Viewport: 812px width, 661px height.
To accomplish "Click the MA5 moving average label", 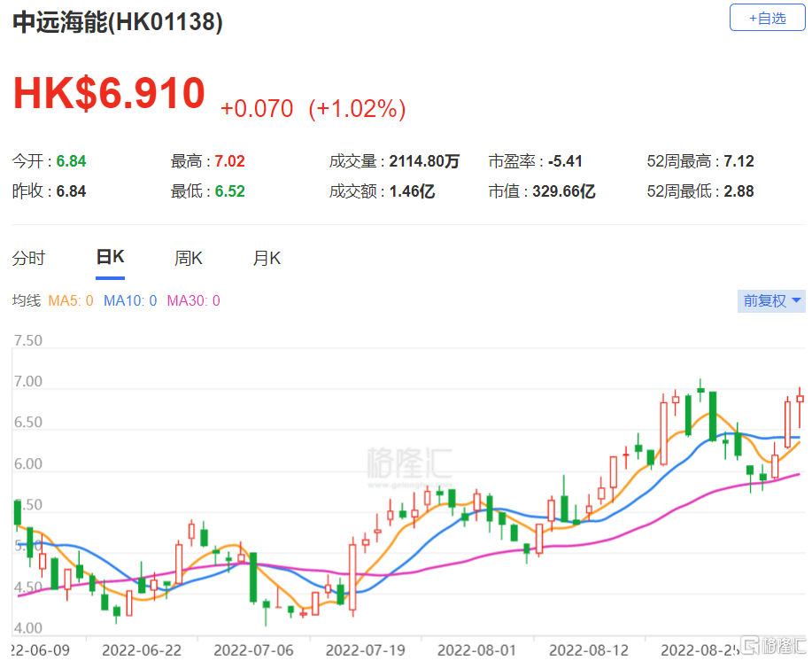I will [71, 300].
